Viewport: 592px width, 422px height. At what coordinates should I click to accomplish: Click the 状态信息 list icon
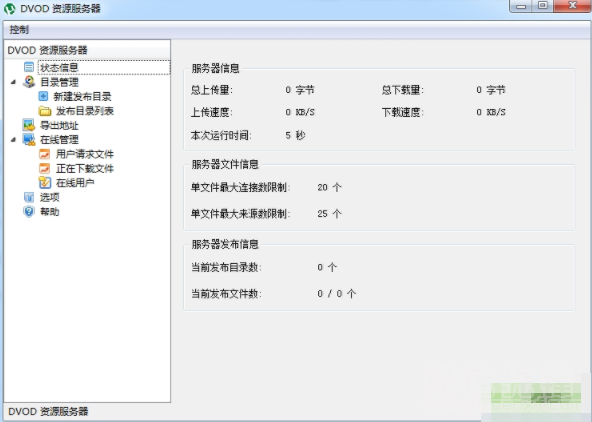click(x=29, y=67)
